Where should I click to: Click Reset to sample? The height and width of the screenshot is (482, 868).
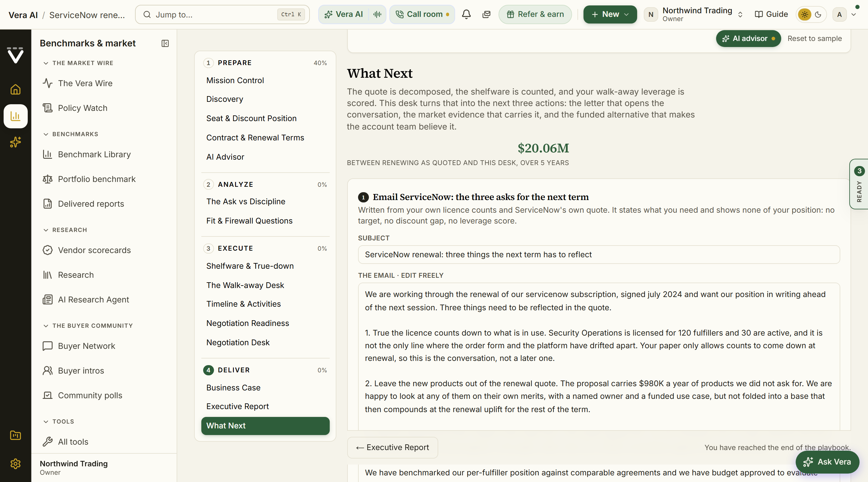[814, 38]
